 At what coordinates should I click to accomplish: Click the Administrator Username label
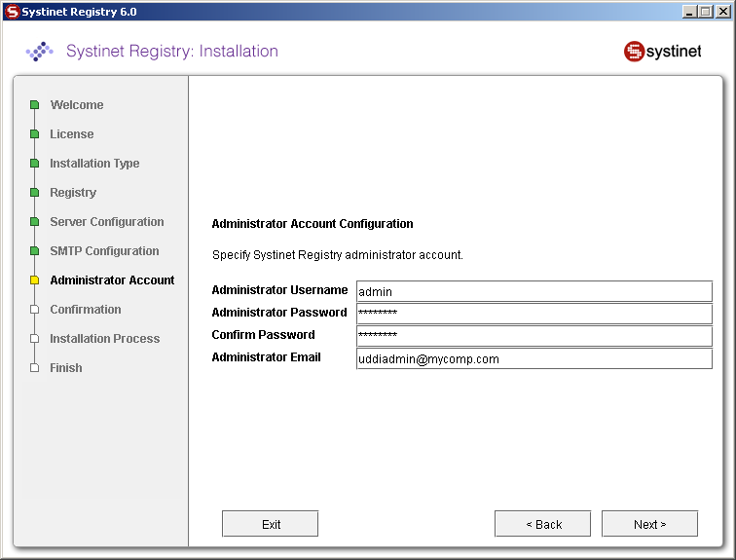tap(279, 290)
